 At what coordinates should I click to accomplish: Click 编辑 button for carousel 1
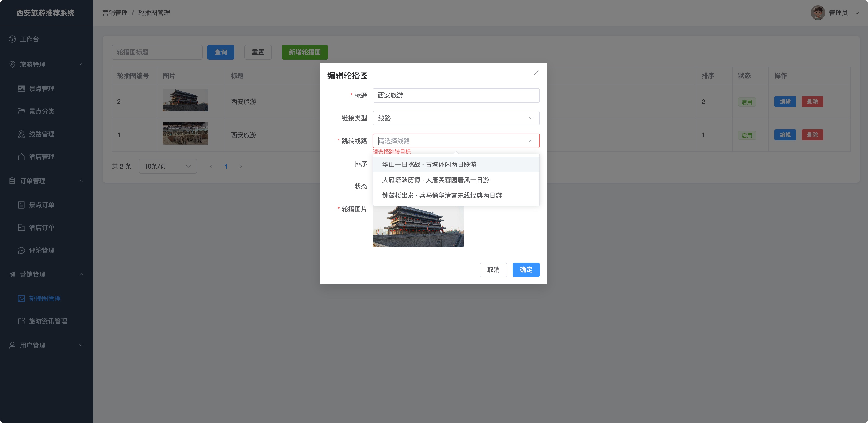tap(785, 135)
